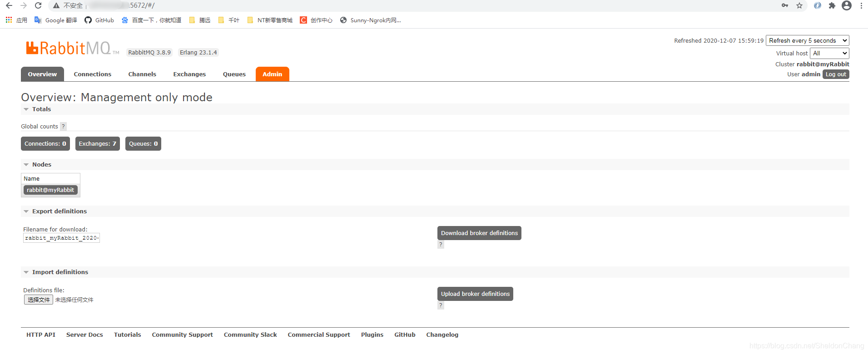Open the Virtual host dropdown

[829, 53]
